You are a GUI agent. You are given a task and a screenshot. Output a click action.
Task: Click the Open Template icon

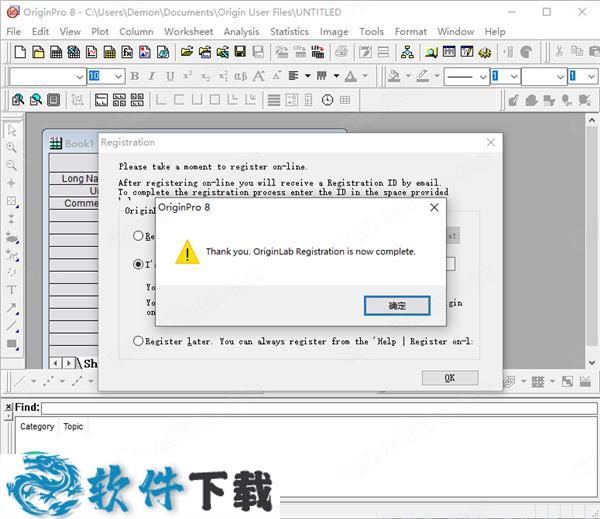point(205,52)
